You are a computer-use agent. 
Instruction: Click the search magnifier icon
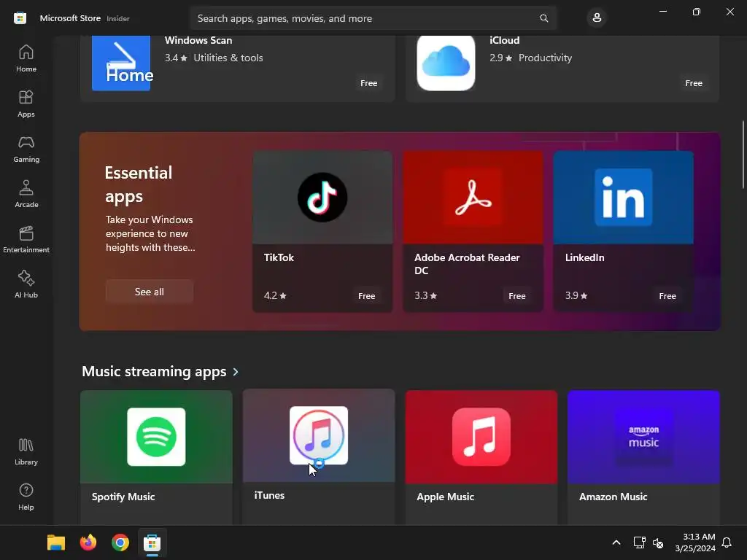click(544, 18)
